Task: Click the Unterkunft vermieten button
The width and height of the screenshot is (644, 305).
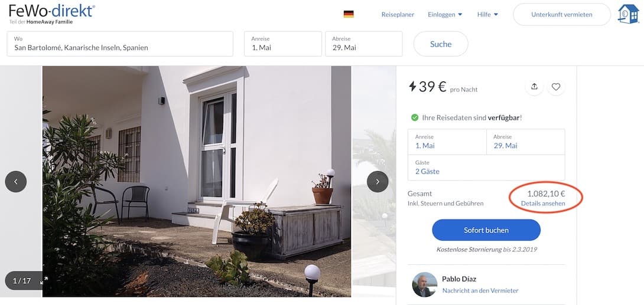Action: [x=562, y=14]
